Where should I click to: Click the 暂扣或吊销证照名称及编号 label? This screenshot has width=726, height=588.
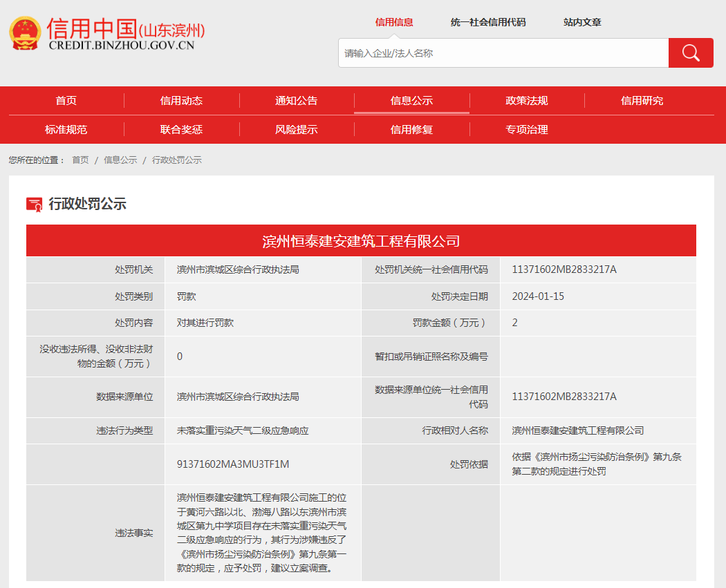coord(431,357)
